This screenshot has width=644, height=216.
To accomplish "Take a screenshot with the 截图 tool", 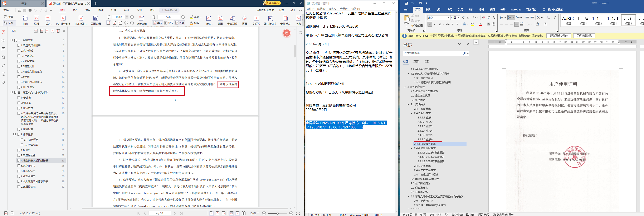I will pos(220,20).
